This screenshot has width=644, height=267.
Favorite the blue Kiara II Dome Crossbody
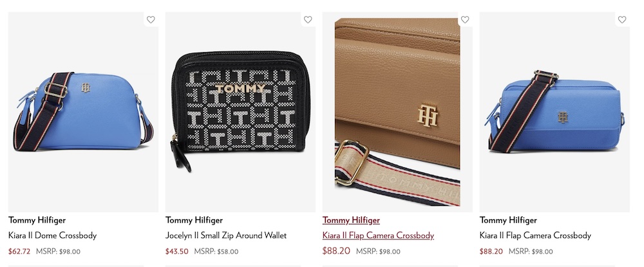[x=151, y=19]
